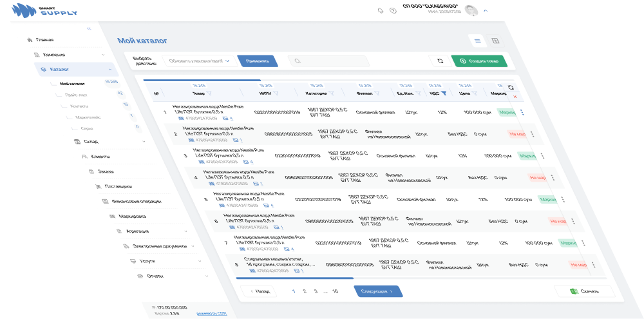The width and height of the screenshot is (644, 319).
Task: Expand the Склад menu chevron
Action: [144, 142]
